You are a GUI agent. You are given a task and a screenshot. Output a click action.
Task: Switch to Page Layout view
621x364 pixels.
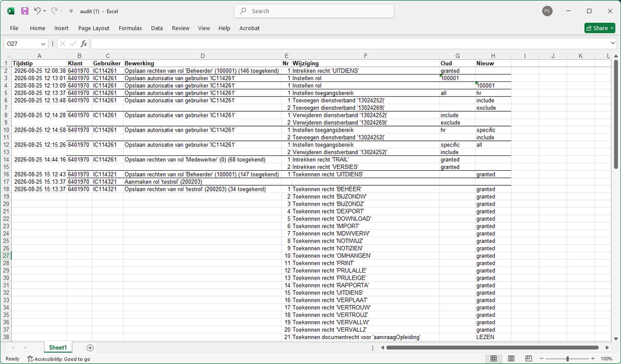(x=511, y=358)
